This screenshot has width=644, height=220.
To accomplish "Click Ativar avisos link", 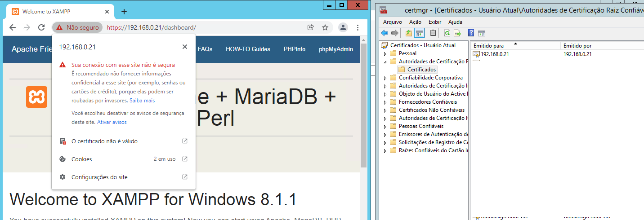I will pyautogui.click(x=112, y=122).
